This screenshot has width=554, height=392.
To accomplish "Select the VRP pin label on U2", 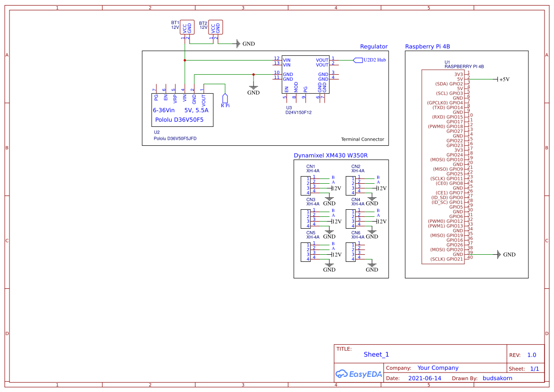I will point(175,99).
